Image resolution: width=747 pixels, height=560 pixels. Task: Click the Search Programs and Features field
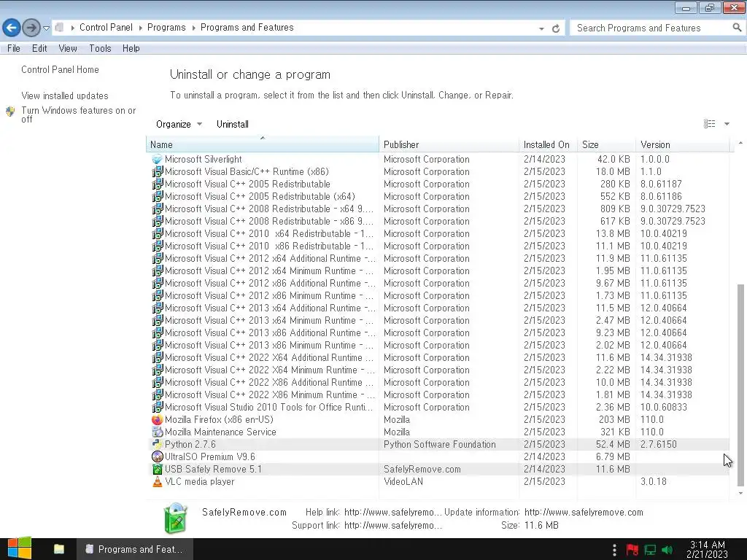[653, 28]
